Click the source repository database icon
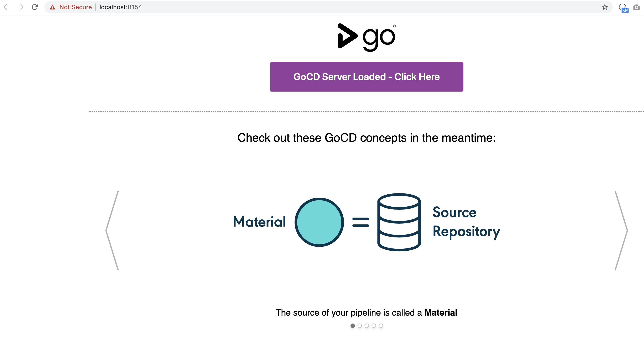The height and width of the screenshot is (353, 644). click(399, 222)
